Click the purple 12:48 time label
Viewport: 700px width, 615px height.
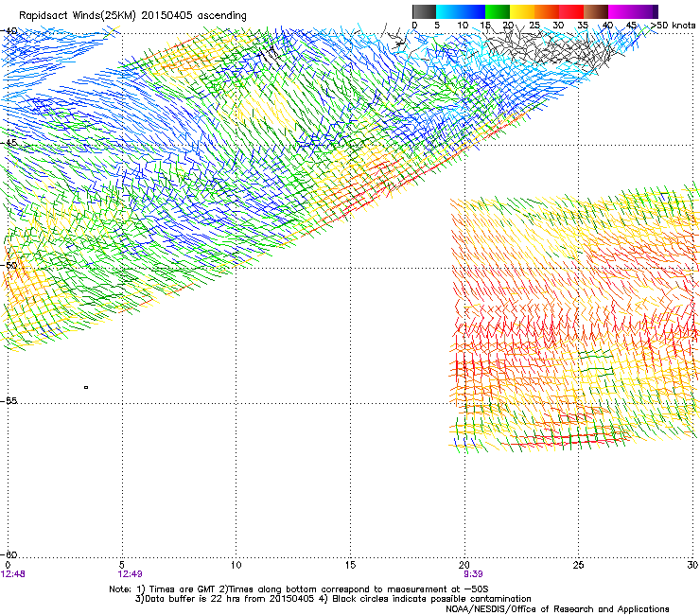pos(13,574)
